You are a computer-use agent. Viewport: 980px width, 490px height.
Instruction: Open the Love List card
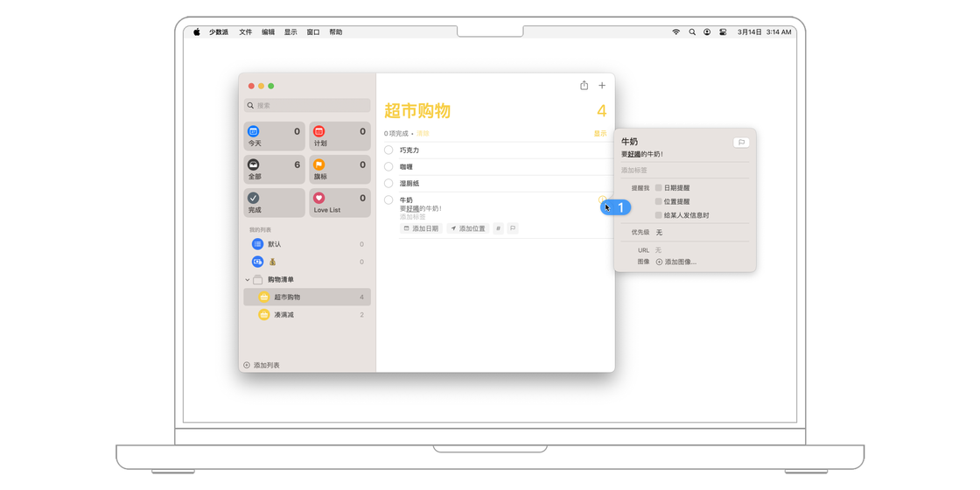(x=339, y=203)
